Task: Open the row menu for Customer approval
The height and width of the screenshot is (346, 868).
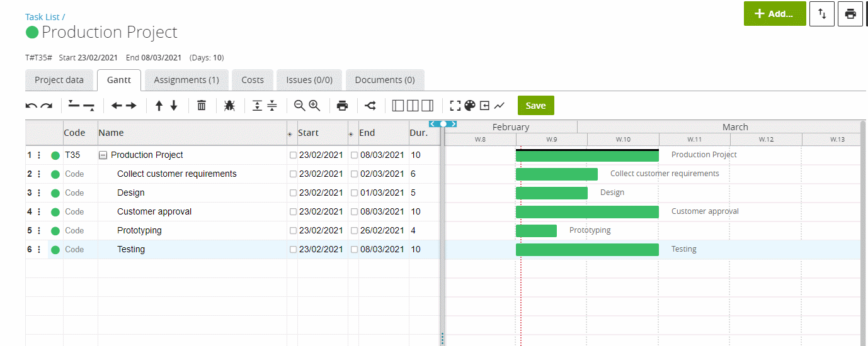Action: point(39,212)
